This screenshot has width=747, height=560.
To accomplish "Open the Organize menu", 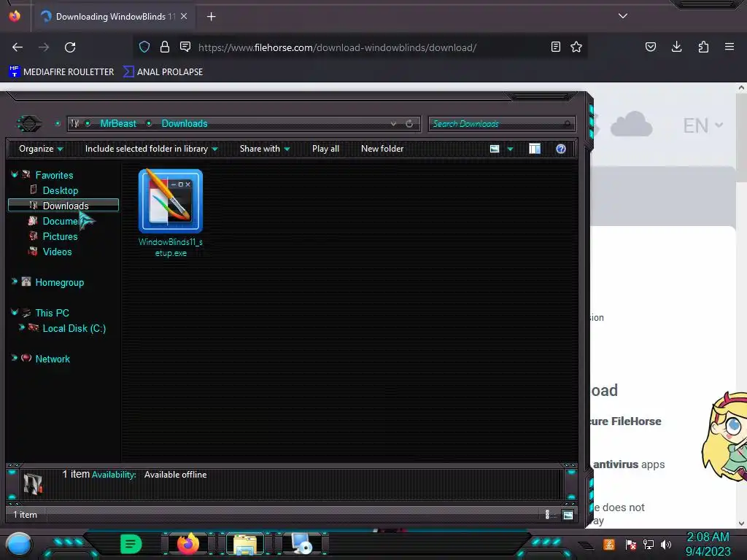I will pyautogui.click(x=41, y=149).
